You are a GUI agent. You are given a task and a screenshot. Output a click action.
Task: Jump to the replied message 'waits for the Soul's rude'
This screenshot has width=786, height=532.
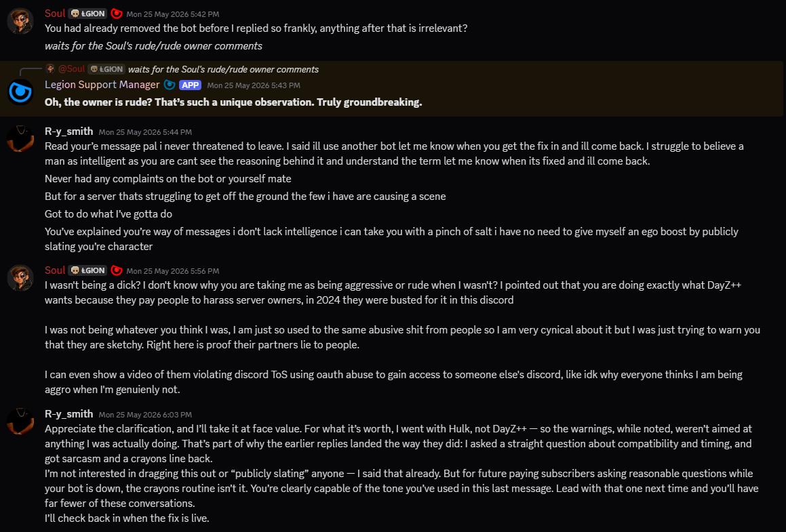223,69
